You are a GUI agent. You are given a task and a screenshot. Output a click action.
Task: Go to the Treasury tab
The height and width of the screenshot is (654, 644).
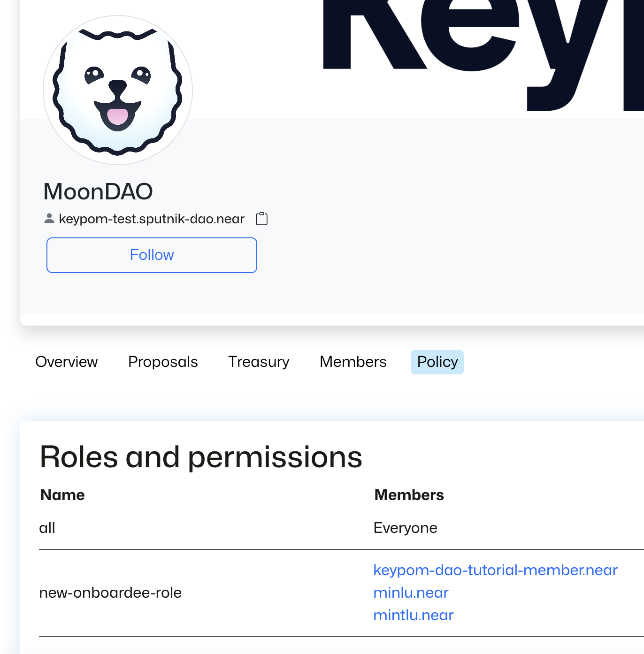[x=259, y=362]
